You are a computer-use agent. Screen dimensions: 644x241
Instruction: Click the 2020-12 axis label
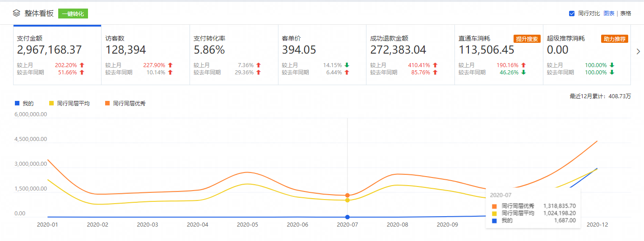[x=597, y=224]
